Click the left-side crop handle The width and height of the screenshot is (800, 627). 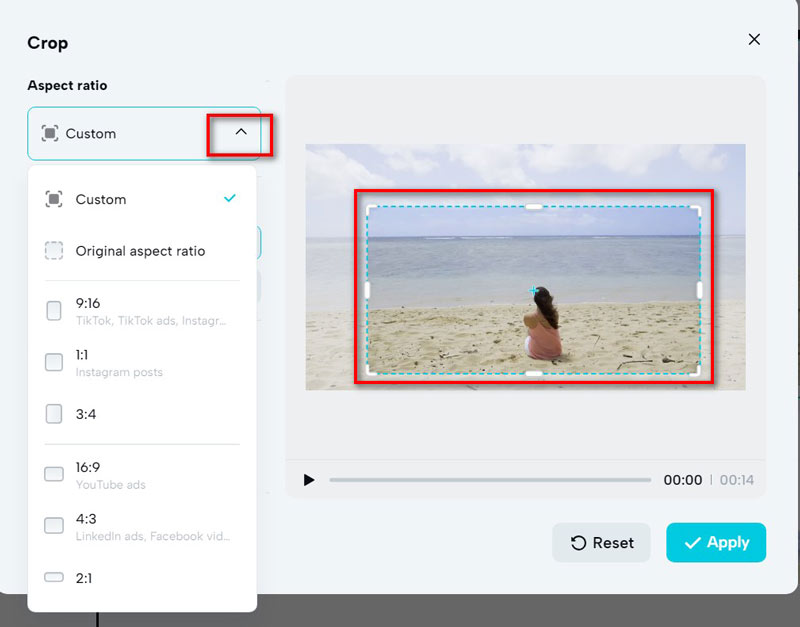click(367, 290)
